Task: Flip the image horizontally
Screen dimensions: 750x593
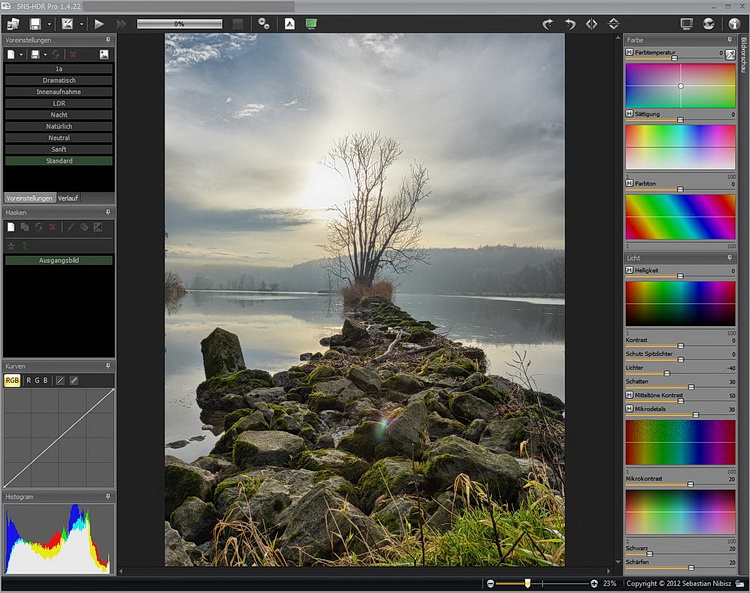Action: (592, 24)
